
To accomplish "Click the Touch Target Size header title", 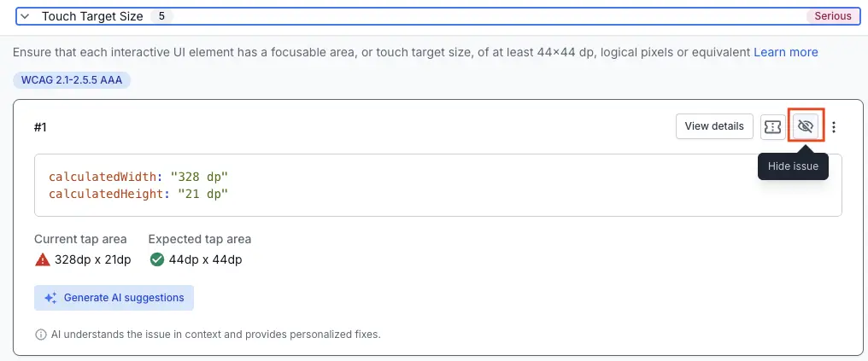I will 92,16.
